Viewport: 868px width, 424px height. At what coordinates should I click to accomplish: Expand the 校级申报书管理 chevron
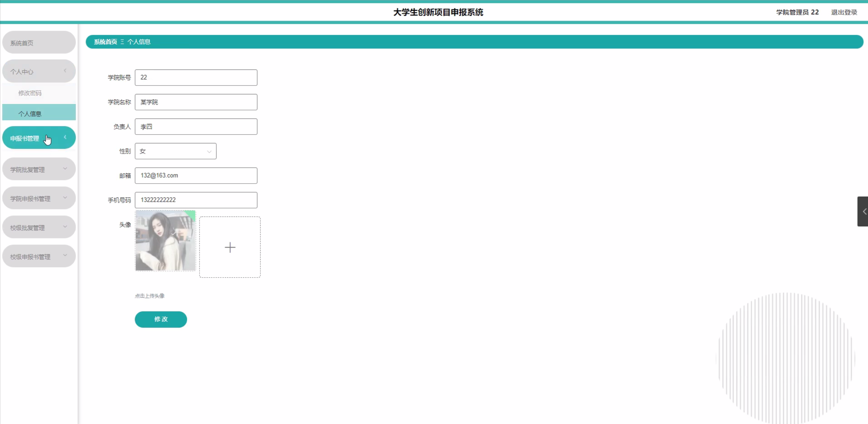pyautogui.click(x=65, y=256)
